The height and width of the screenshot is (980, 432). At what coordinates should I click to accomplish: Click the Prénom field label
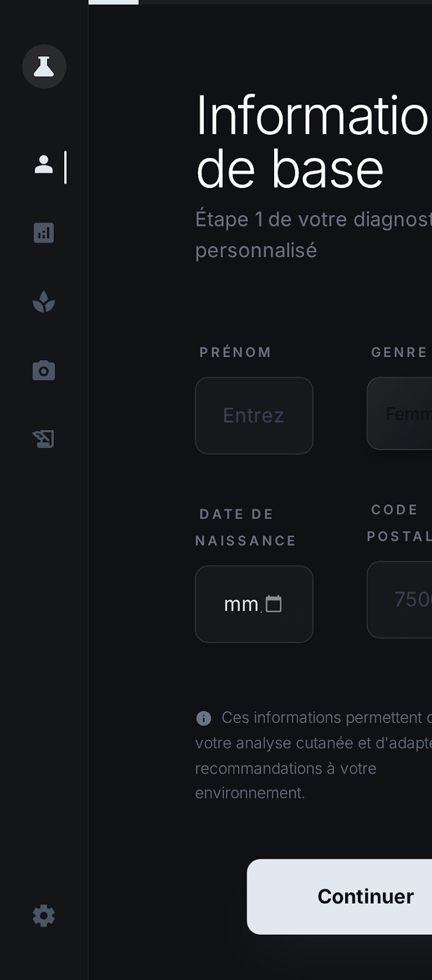coord(236,352)
